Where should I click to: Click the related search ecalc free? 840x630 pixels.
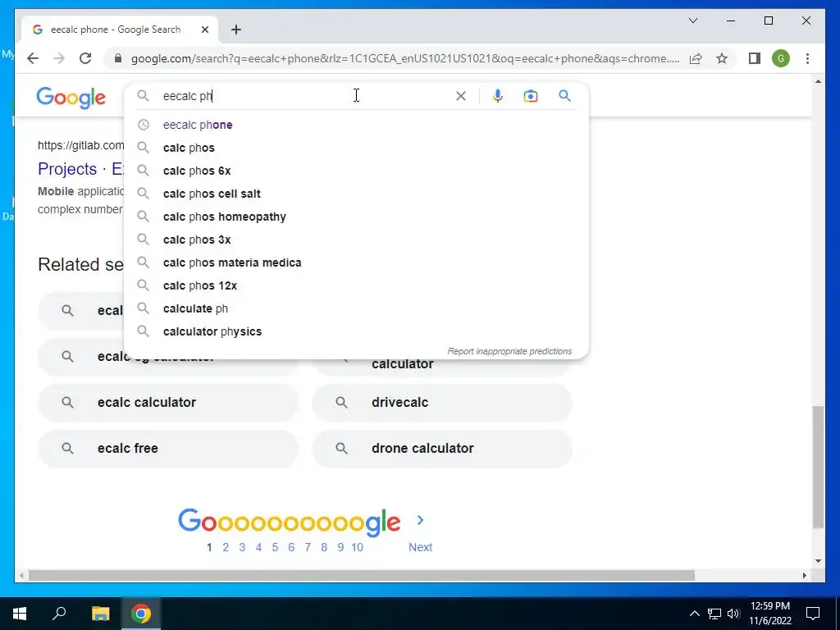coord(167,449)
